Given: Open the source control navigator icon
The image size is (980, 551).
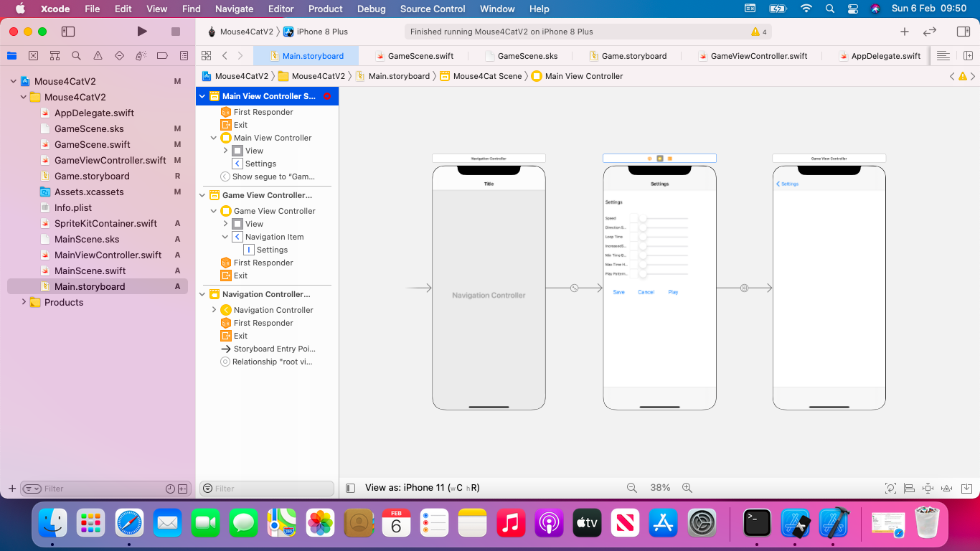Looking at the screenshot, I should coord(33,56).
